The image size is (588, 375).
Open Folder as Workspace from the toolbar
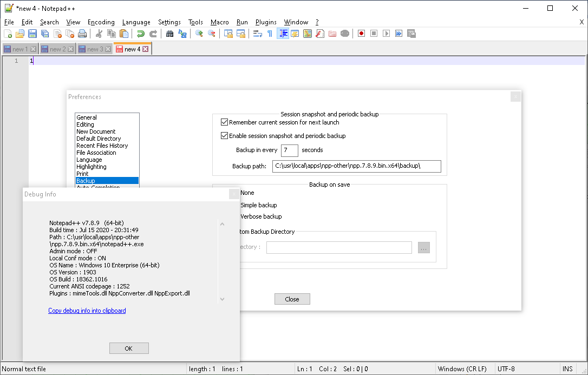[x=332, y=34]
